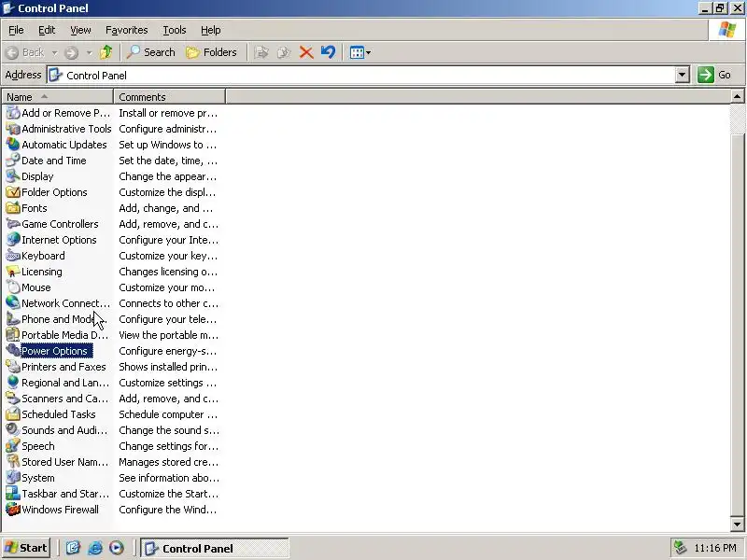Click the Printers and Faxes icon

tap(13, 367)
